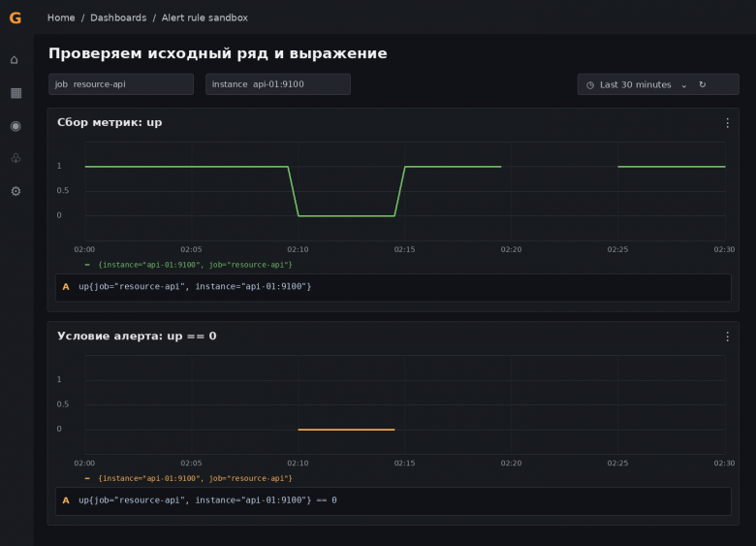
Task: Click query A field of up panel
Action: [394, 287]
